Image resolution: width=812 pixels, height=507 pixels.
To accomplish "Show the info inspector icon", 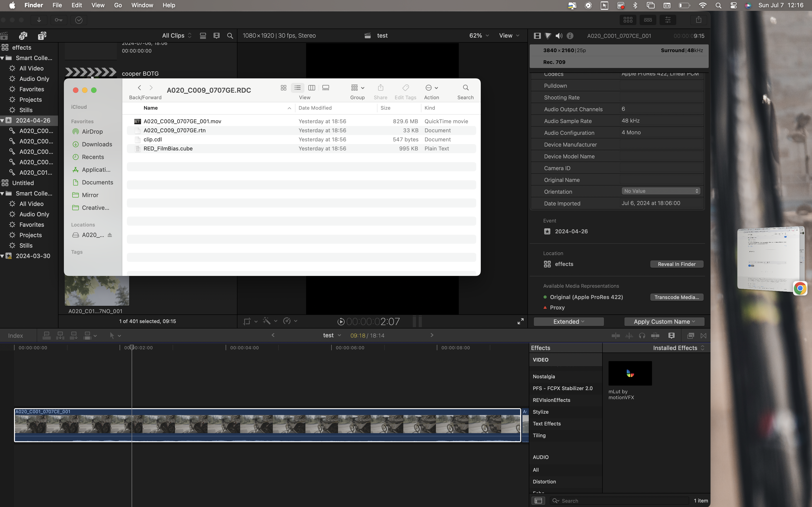I will coord(570,36).
